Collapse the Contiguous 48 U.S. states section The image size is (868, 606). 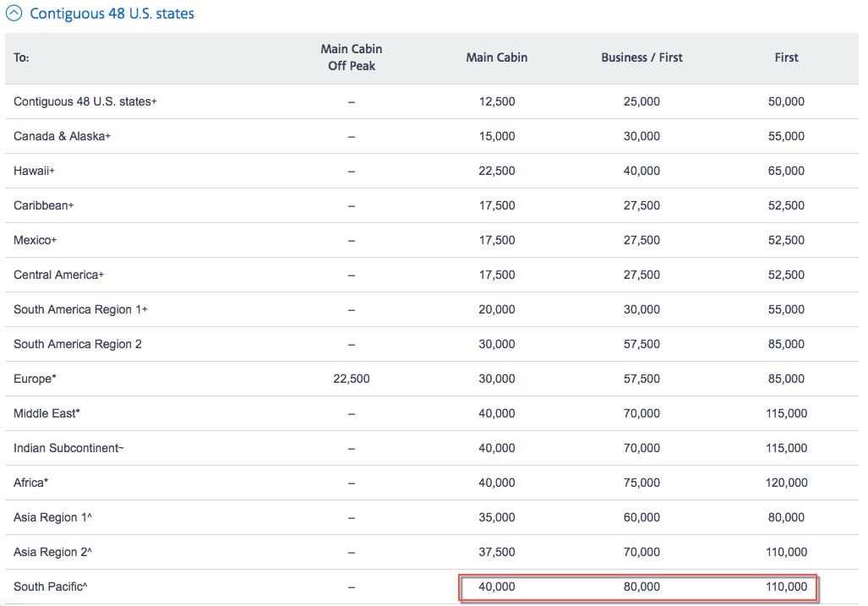pyautogui.click(x=14, y=13)
